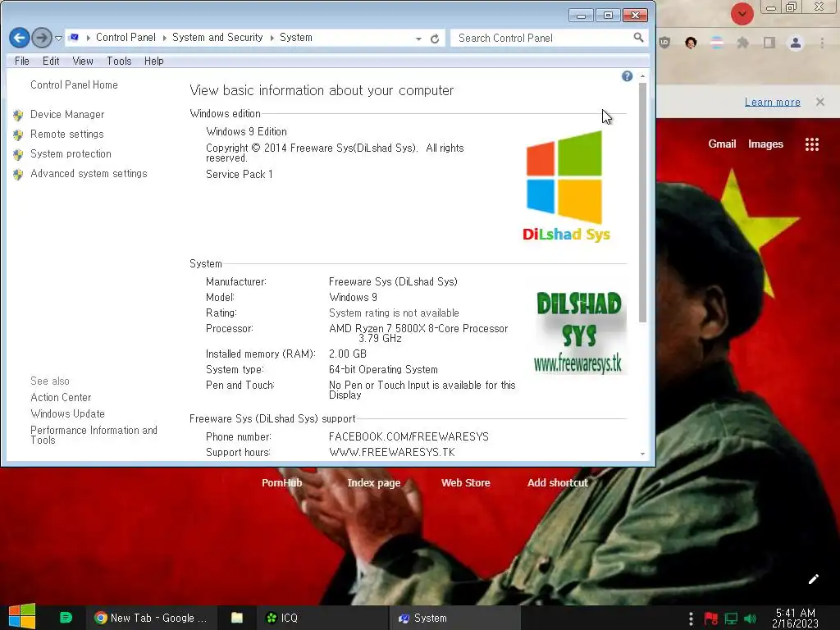The height and width of the screenshot is (630, 840).
Task: Click the shield icon beside Remote settings
Action: (18, 135)
